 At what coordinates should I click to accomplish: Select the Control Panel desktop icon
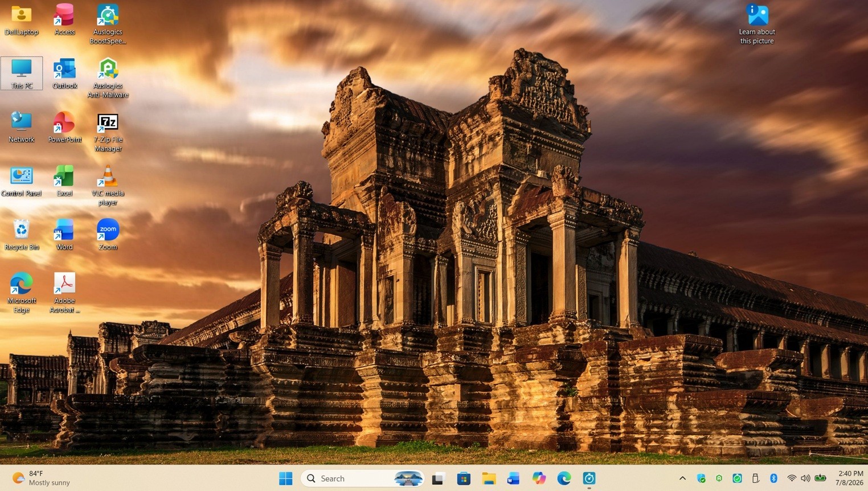pyautogui.click(x=22, y=181)
